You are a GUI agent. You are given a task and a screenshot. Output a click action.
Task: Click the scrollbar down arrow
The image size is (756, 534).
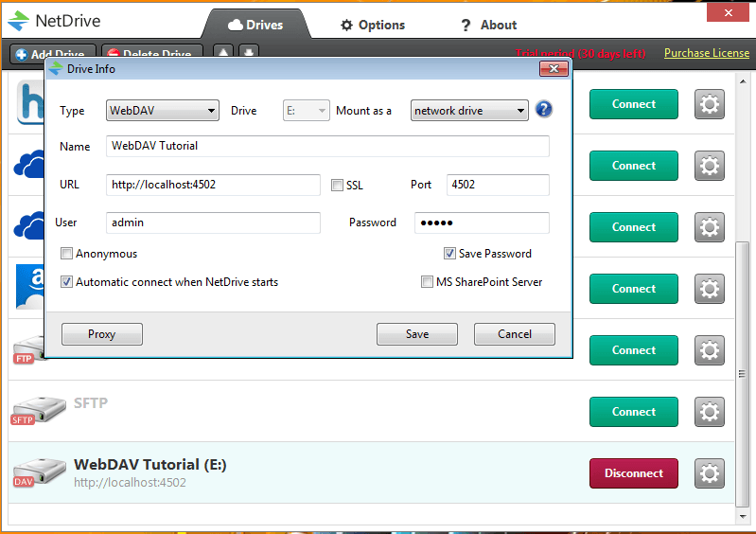742,517
